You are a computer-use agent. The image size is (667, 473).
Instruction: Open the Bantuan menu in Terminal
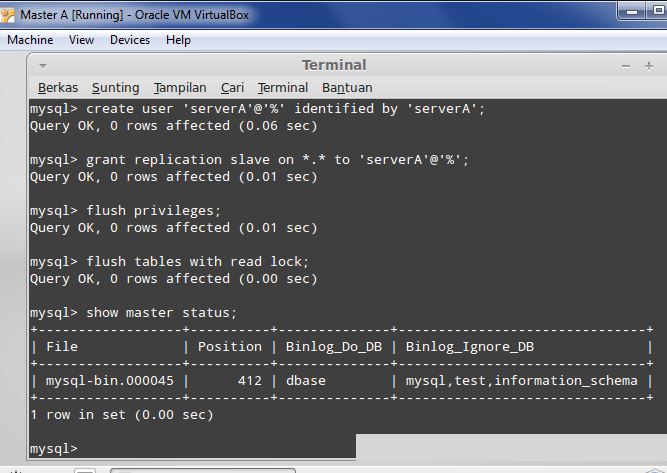(347, 88)
